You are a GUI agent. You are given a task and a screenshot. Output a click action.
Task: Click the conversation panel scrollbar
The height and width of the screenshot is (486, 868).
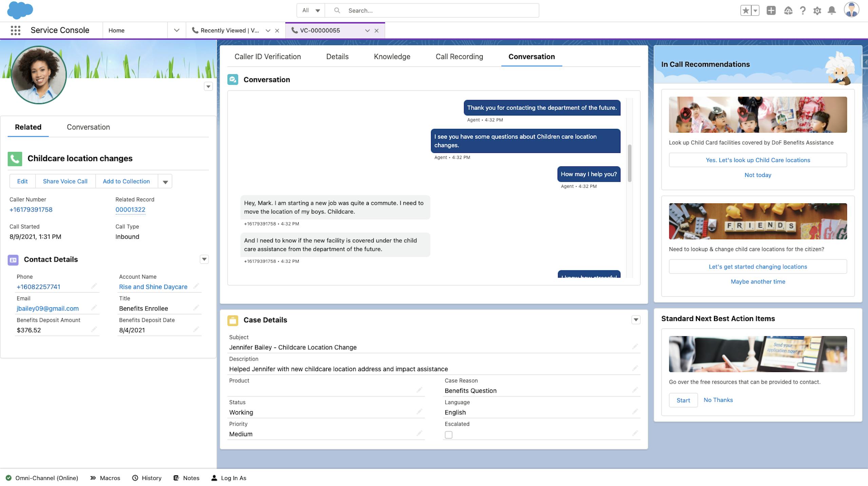(629, 163)
